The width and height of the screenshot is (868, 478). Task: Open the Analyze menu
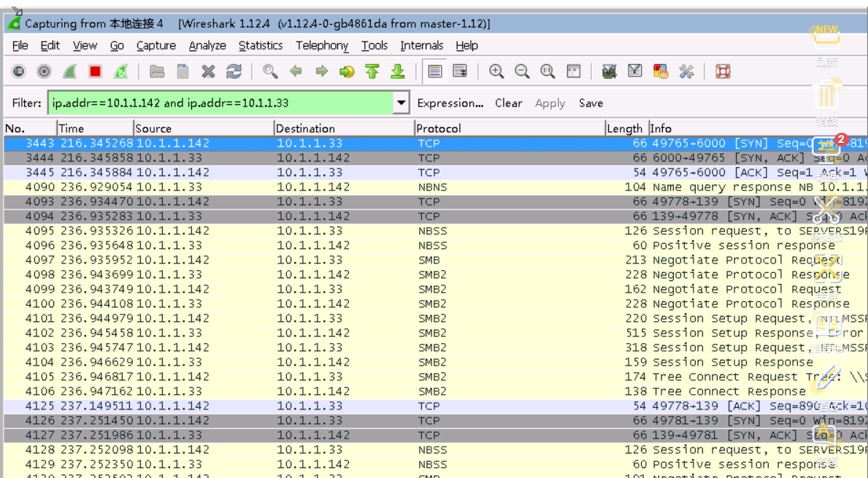pyautogui.click(x=207, y=45)
